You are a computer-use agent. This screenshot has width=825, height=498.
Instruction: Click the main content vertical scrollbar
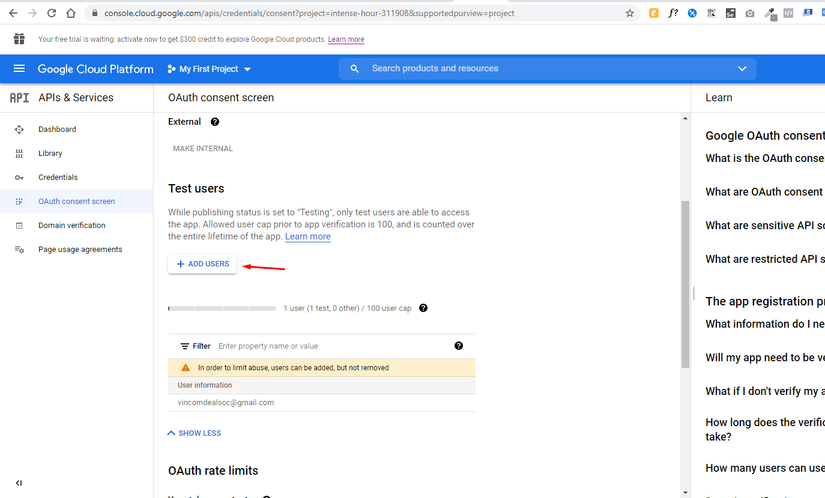click(x=685, y=284)
